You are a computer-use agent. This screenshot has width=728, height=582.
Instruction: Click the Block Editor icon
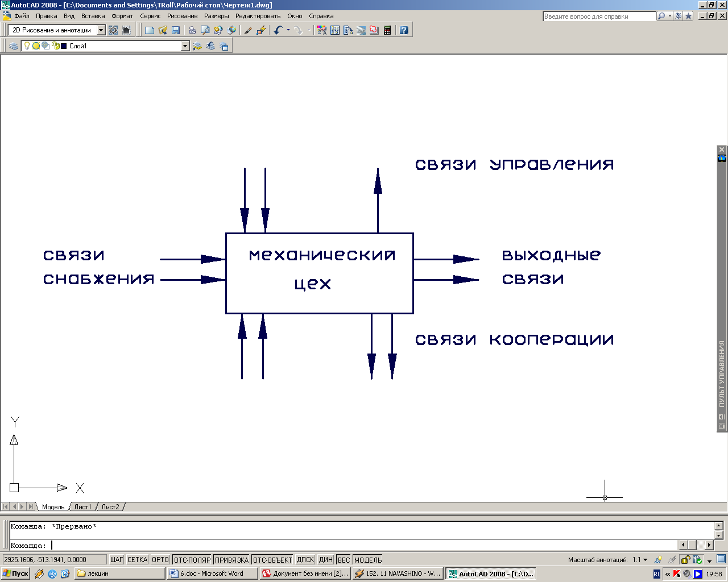pos(261,30)
